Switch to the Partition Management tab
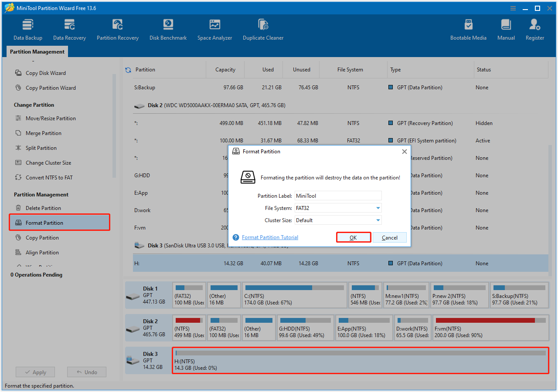 37,52
